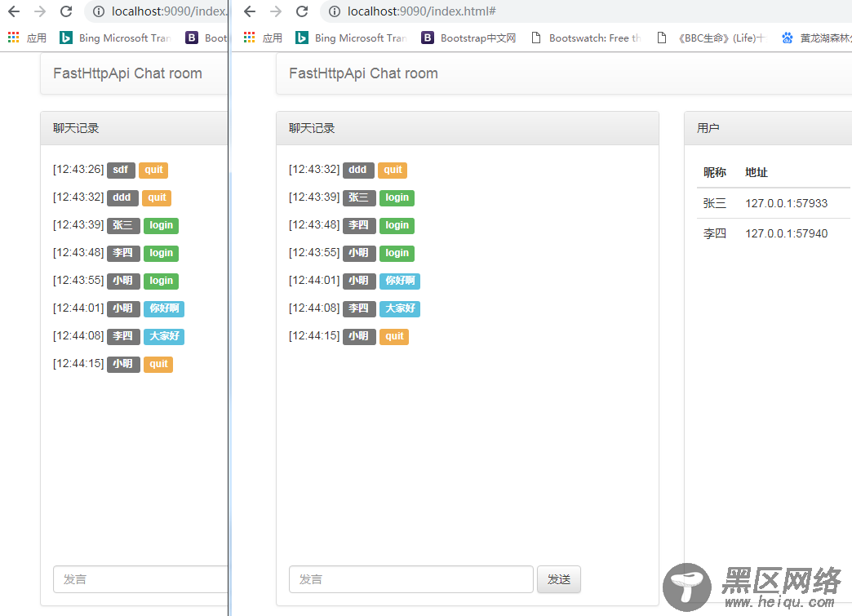Go back in the right browser window
Image resolution: width=852 pixels, height=616 pixels.
click(x=250, y=11)
